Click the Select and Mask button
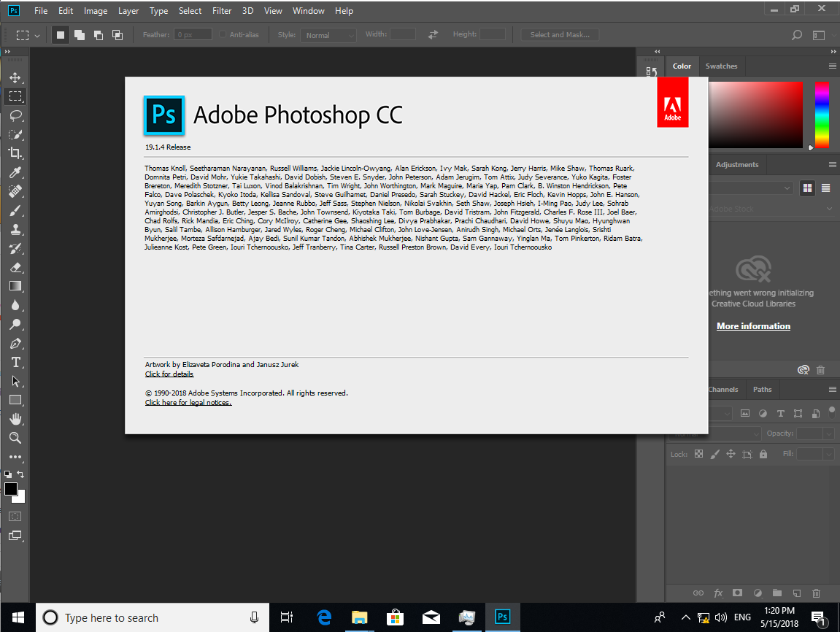Image resolution: width=840 pixels, height=632 pixels. pyautogui.click(x=560, y=35)
